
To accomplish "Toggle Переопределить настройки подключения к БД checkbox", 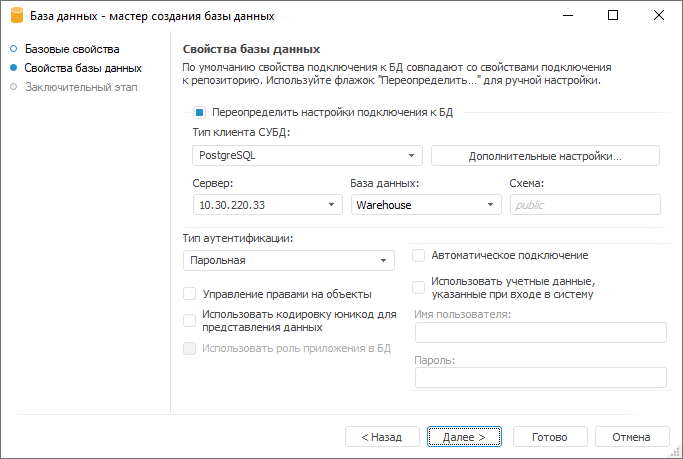I will click(200, 113).
